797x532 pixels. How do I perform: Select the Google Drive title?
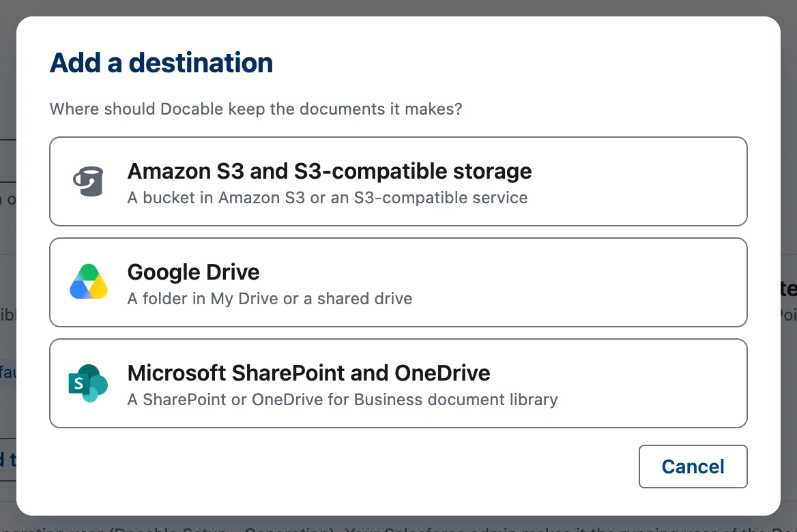pos(193,272)
